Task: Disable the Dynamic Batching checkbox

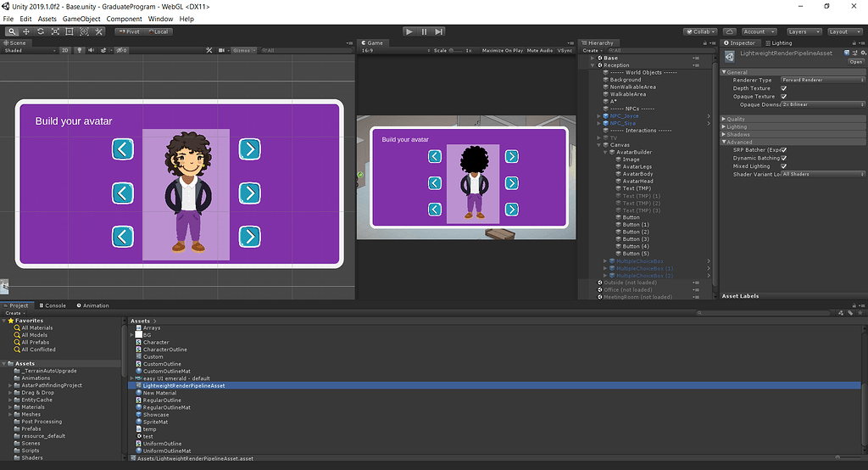Action: 783,158
